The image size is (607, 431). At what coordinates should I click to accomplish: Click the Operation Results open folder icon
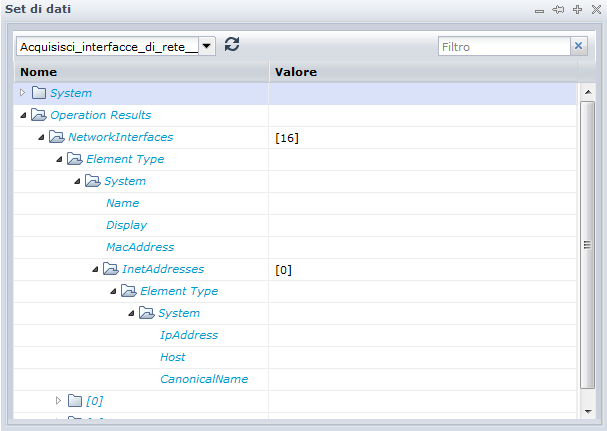pyautogui.click(x=39, y=115)
